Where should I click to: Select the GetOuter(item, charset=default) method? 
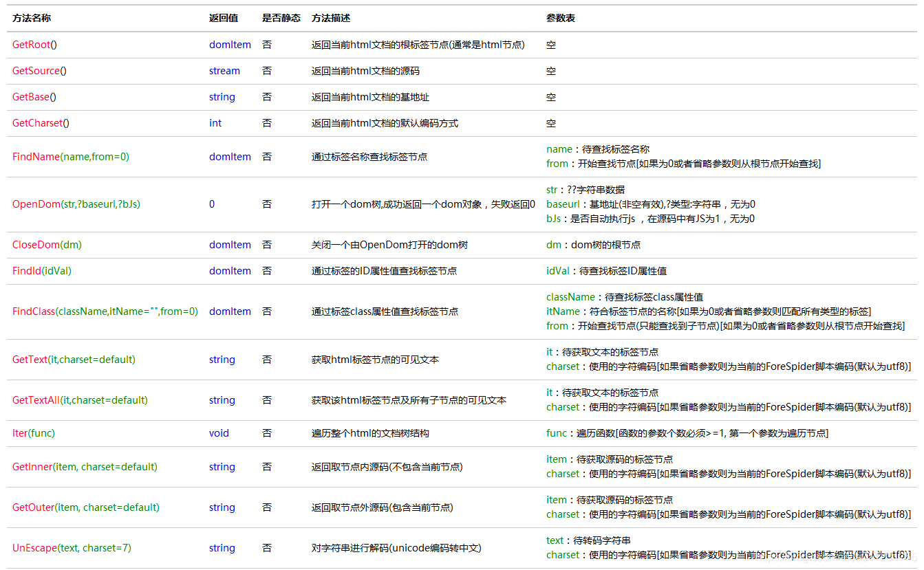pos(86,507)
